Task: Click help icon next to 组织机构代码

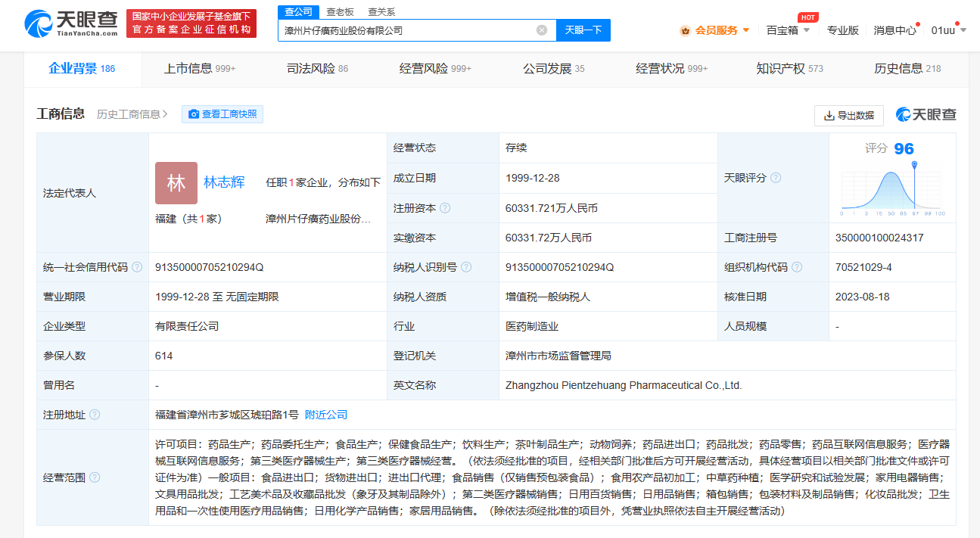Action: [797, 267]
